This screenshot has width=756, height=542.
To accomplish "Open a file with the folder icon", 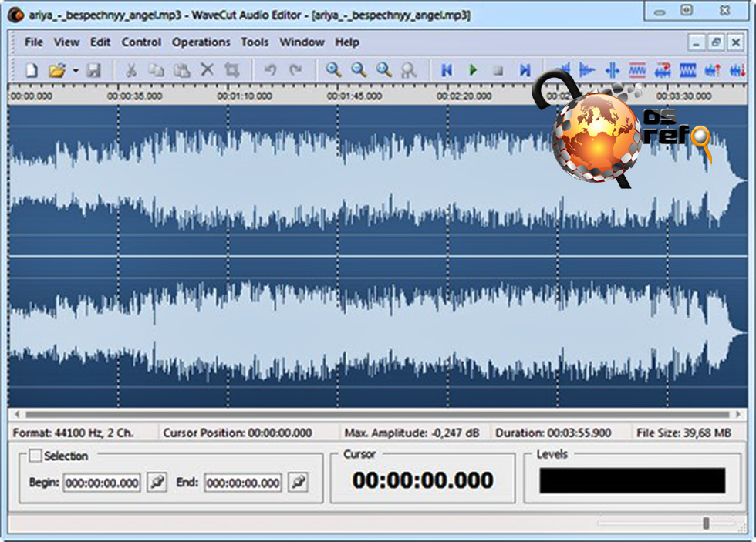I will (x=57, y=70).
